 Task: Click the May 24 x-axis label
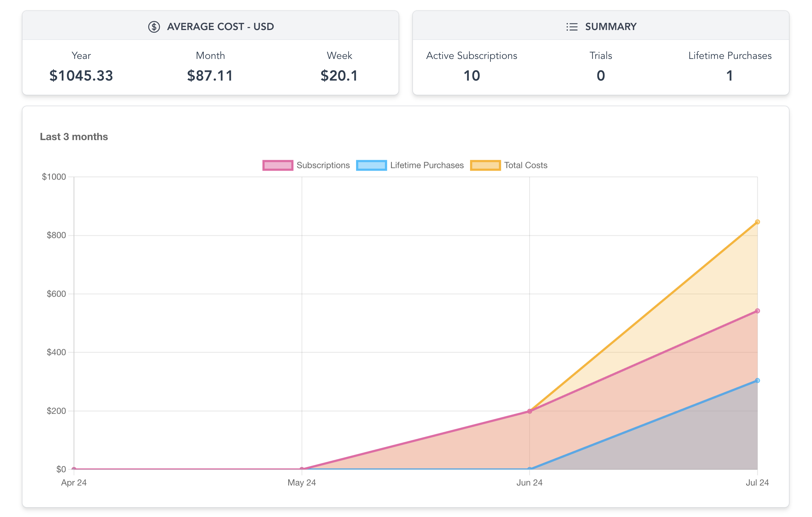(302, 483)
